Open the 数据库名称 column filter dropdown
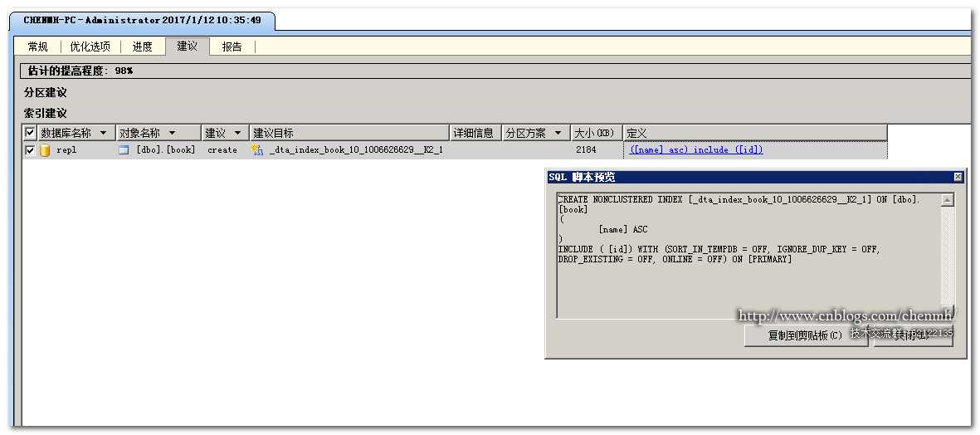 [x=103, y=133]
